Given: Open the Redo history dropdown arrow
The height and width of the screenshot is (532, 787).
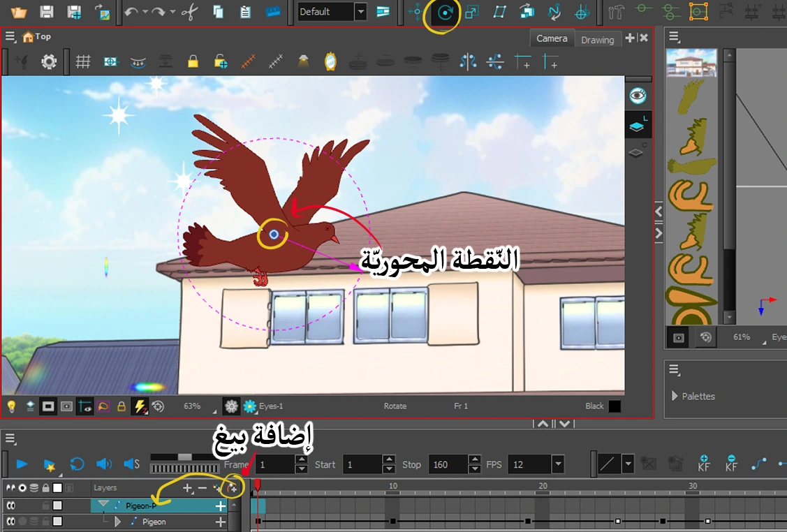Looking at the screenshot, I should 172,12.
